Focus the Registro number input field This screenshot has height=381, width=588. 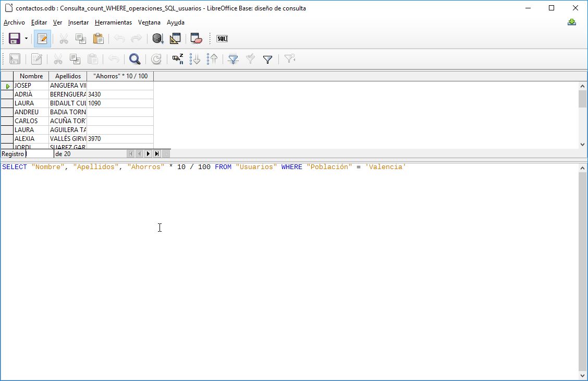coord(40,154)
